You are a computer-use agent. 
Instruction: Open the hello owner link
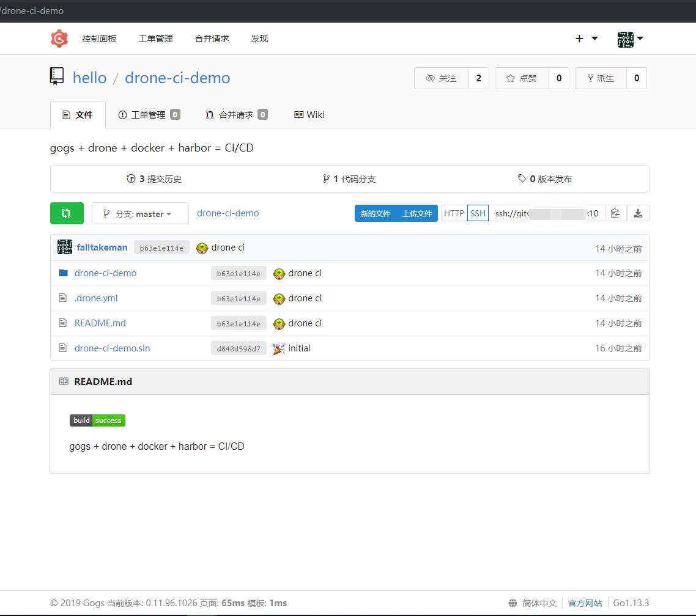click(x=90, y=78)
